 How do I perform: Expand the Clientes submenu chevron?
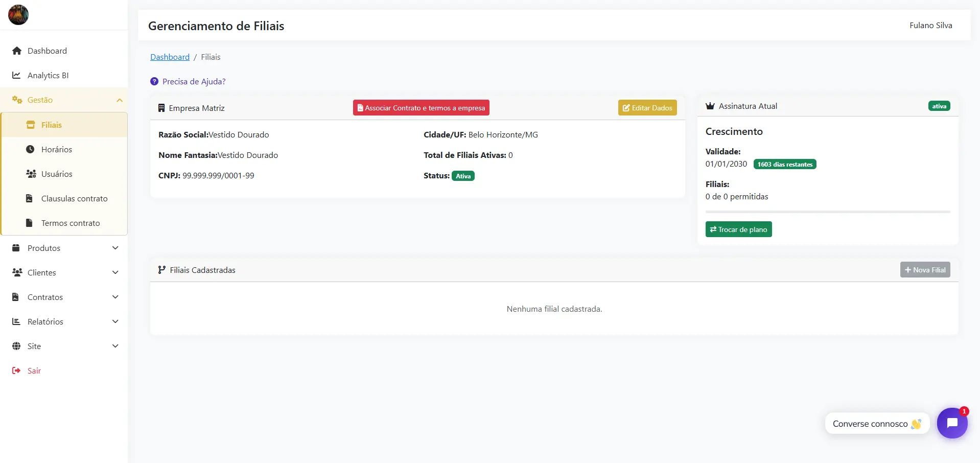pos(115,272)
